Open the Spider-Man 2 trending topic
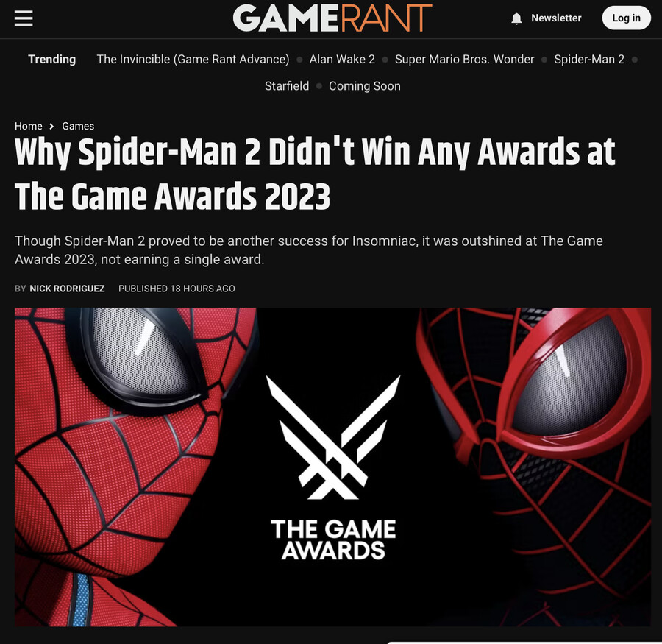662x644 pixels. (x=589, y=59)
